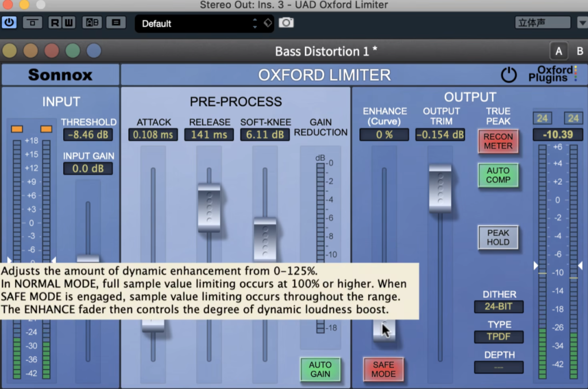The width and height of the screenshot is (588, 389).
Task: Edit the OUTPUT TRIM value -0.154 dB
Action: [x=440, y=134]
